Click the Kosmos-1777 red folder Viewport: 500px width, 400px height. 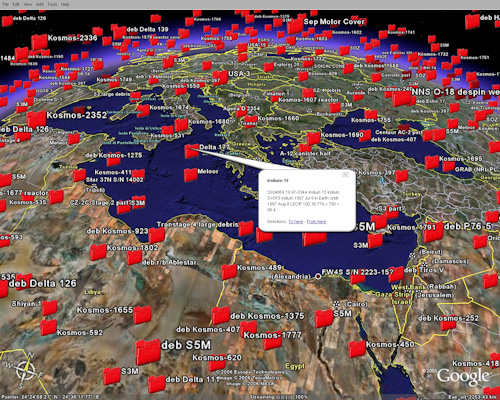point(272,342)
